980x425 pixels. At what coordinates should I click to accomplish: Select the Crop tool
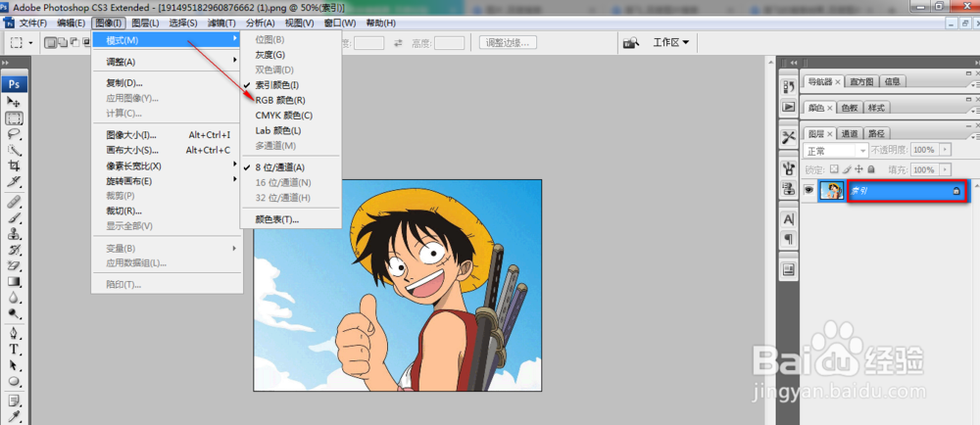point(15,166)
